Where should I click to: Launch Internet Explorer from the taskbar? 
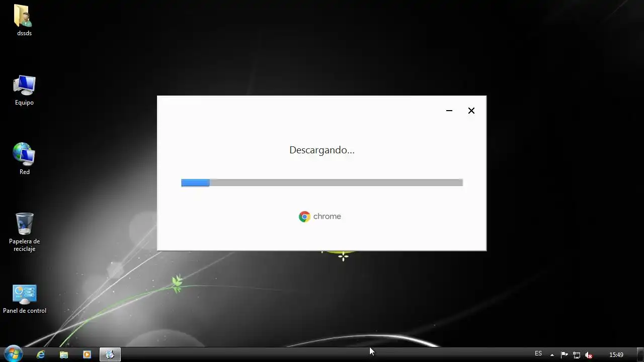pos(41,354)
